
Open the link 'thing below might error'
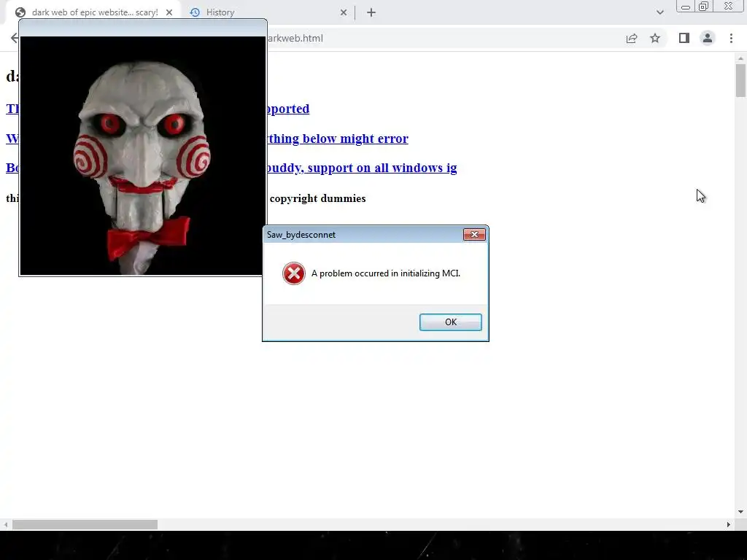[x=337, y=139]
